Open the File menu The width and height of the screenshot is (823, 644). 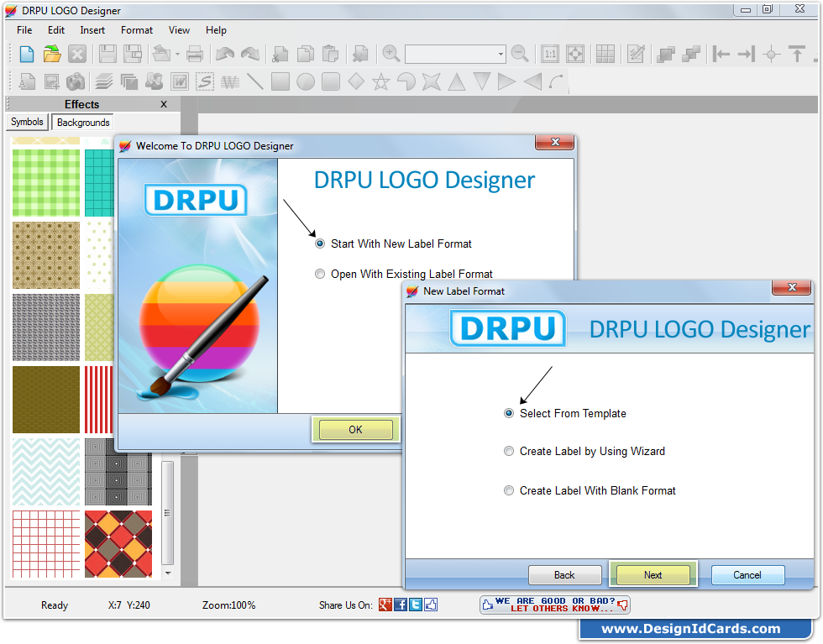24,30
